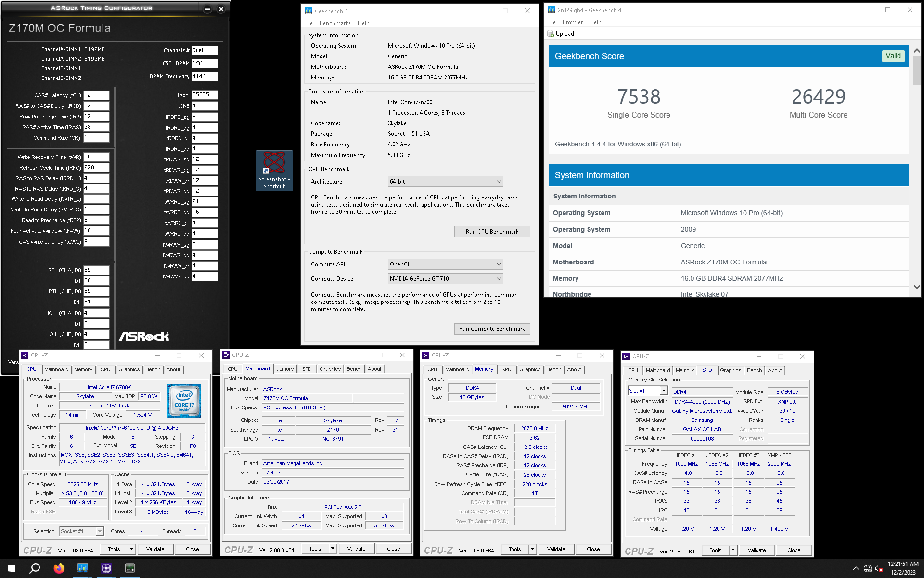Switch to Bench tab in CPU window
This screenshot has height=578, width=924.
[x=153, y=369]
